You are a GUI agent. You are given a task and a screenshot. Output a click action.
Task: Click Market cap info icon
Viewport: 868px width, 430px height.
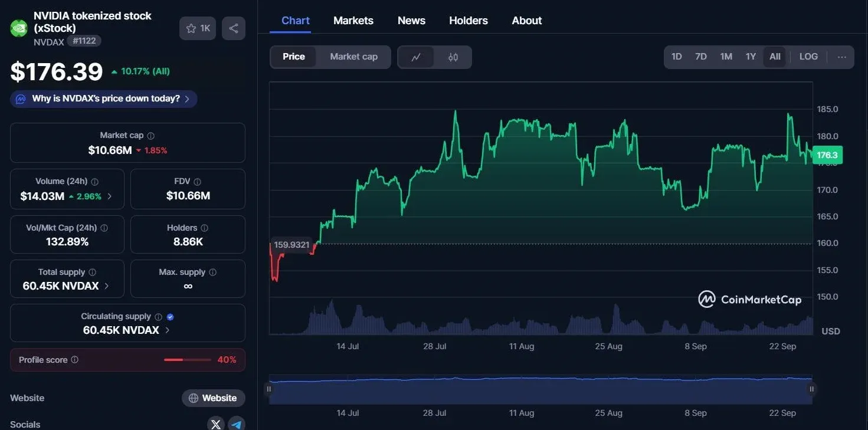click(x=151, y=136)
